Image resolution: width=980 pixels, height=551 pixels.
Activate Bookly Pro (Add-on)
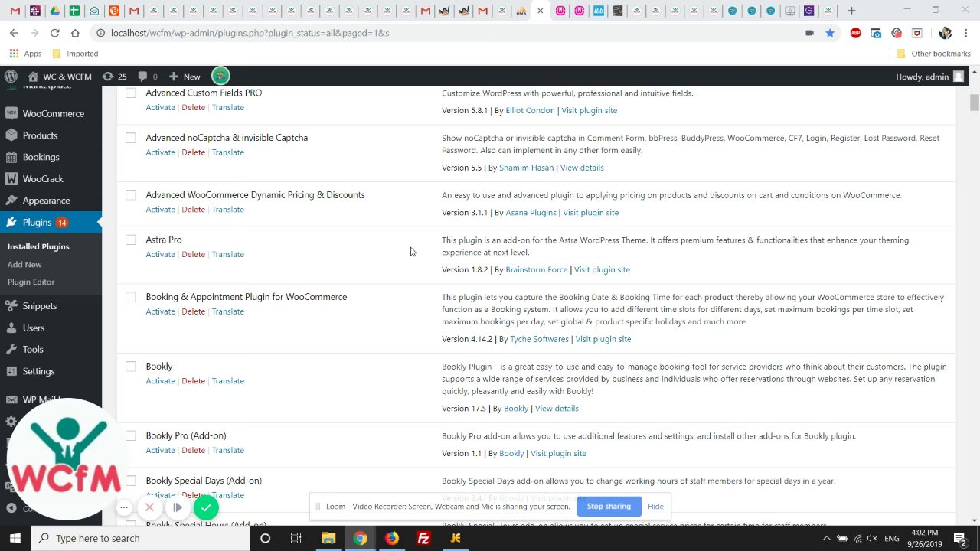160,450
